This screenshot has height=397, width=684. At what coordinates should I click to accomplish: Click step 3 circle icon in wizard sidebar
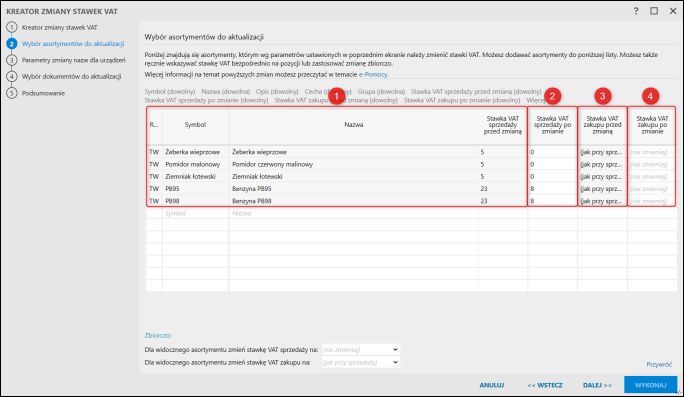[x=12, y=60]
